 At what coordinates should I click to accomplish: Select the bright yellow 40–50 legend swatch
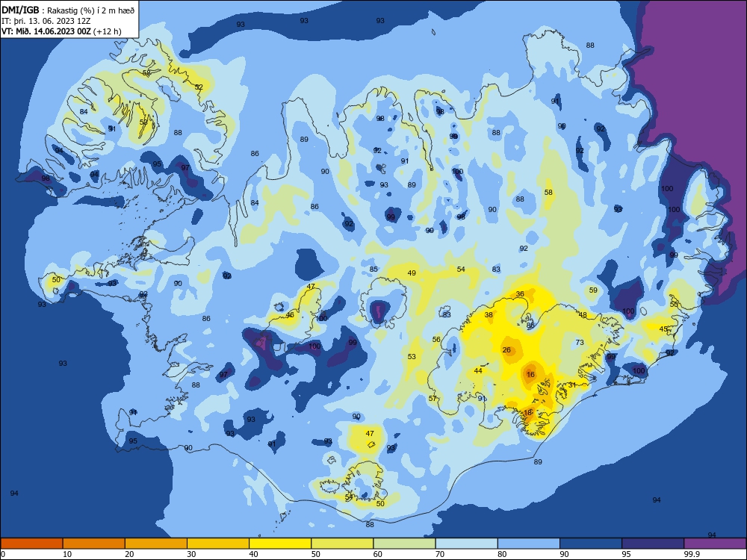[280, 544]
